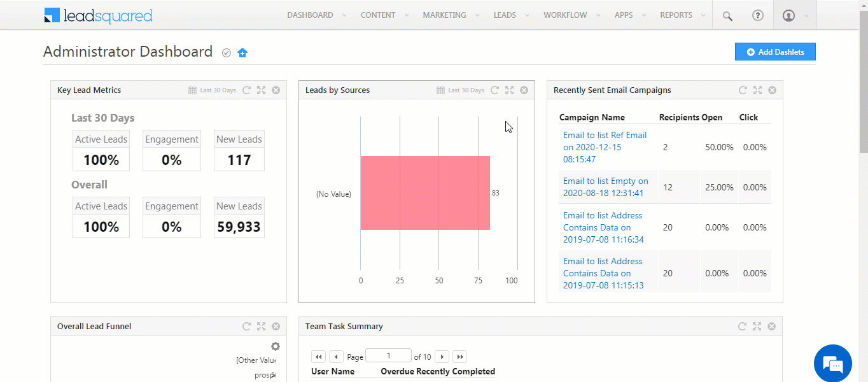Image resolution: width=868 pixels, height=382 pixels.
Task: Open the gear settings on Overall Lead Funnel
Action: click(275, 346)
